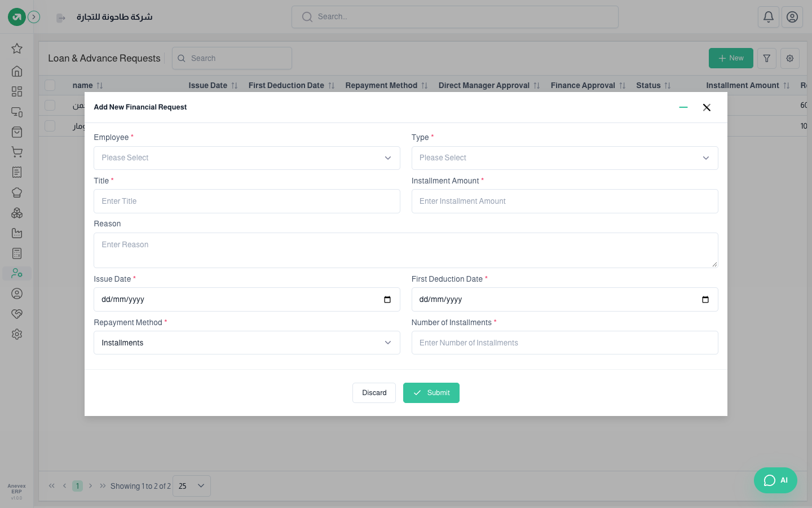Expand the sidebar with the chevron button

click(x=34, y=17)
